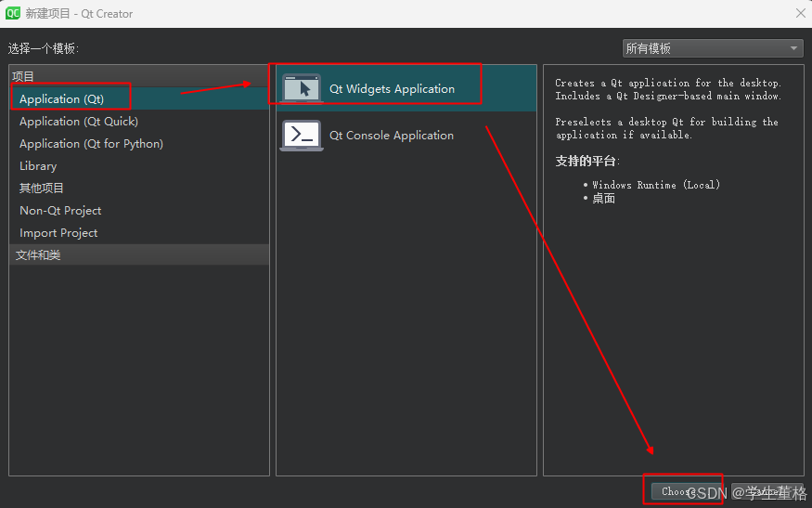Select Application (Qt Quick) category
Viewport: 812px width, 508px height.
139,122
